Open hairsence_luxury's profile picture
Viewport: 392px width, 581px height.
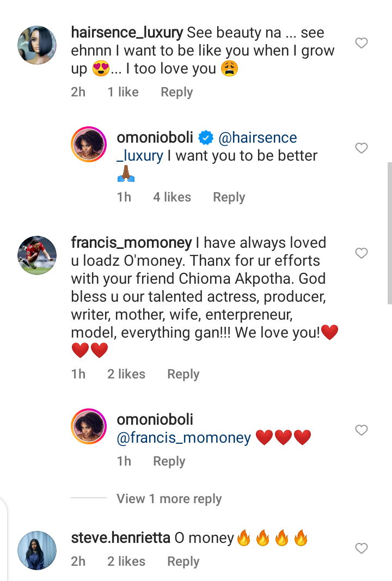37,45
